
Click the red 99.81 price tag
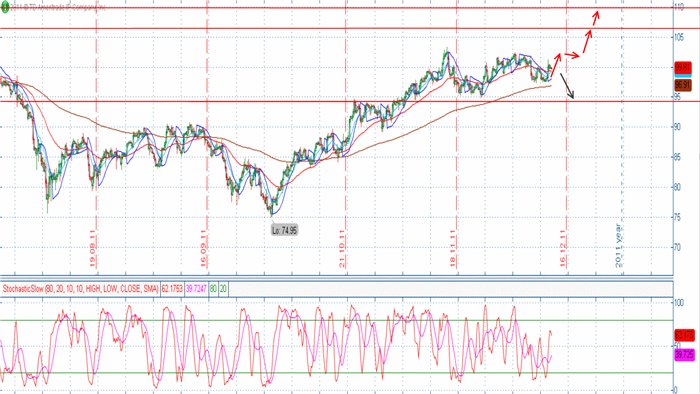pyautogui.click(x=683, y=68)
